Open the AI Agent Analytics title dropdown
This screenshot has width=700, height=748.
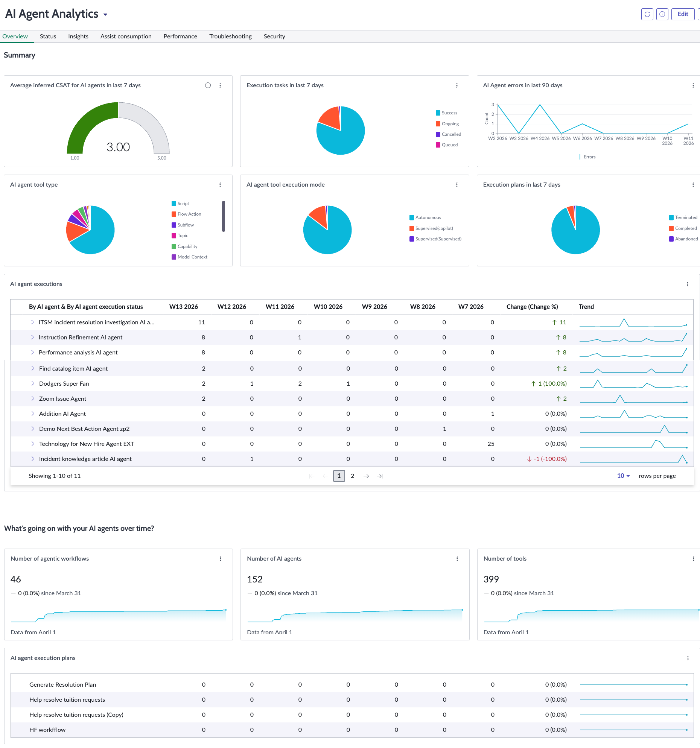point(105,15)
